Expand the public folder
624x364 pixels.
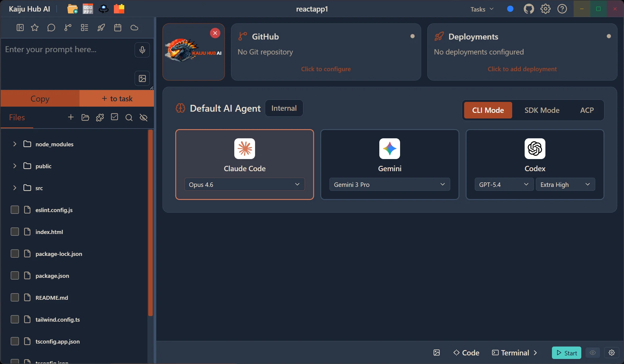15,166
